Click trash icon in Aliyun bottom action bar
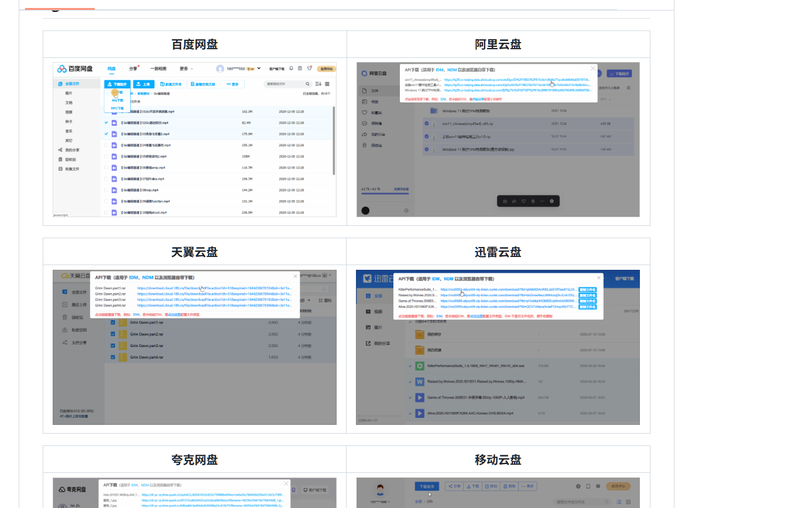812x508 pixels. [533, 201]
